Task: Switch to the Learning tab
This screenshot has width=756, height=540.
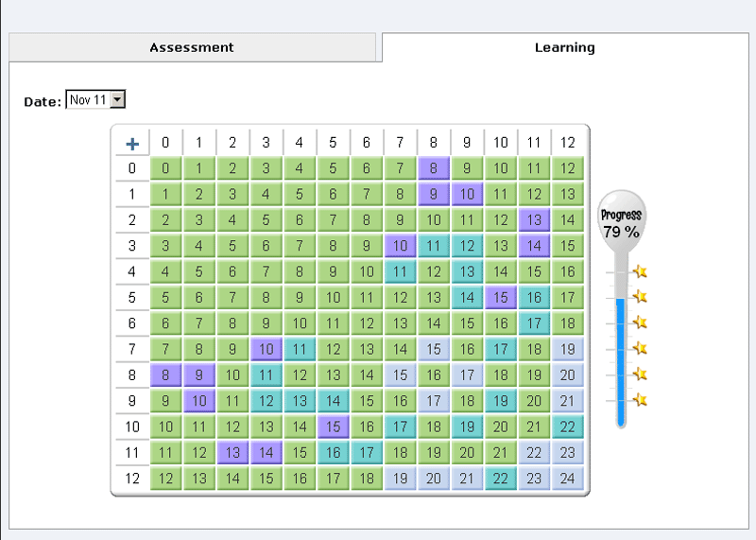Action: [x=565, y=47]
